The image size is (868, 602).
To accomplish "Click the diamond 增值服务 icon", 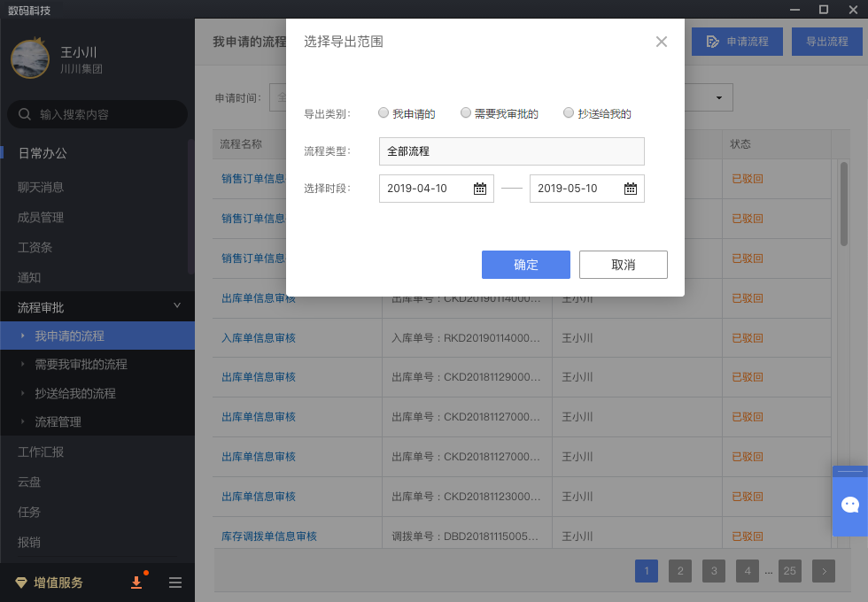I will pyautogui.click(x=21, y=583).
